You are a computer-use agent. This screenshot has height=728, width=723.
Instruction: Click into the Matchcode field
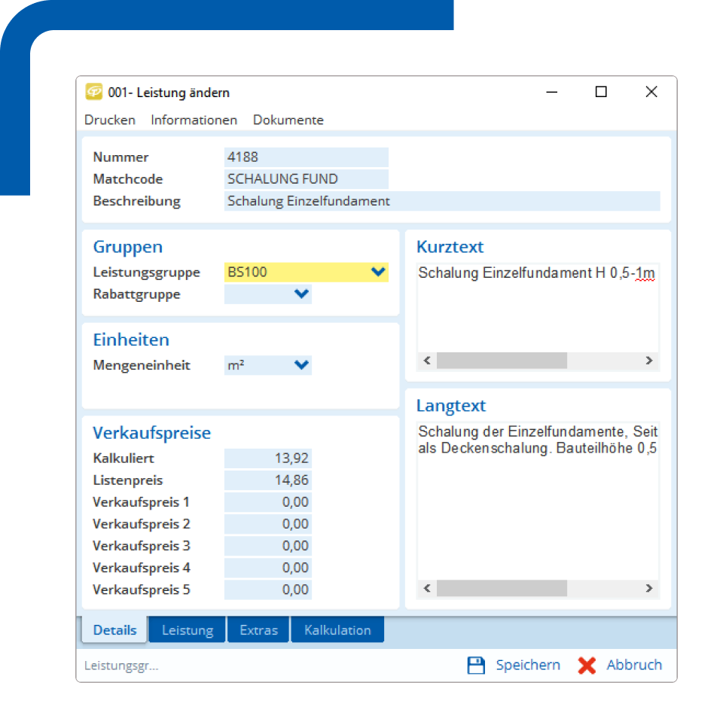coord(306,179)
